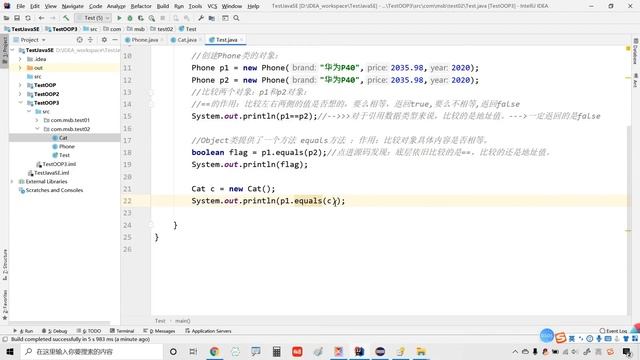The height and width of the screenshot is (360, 640).
Task: Open Settings with the wrench icon
Action: [x=201, y=18]
